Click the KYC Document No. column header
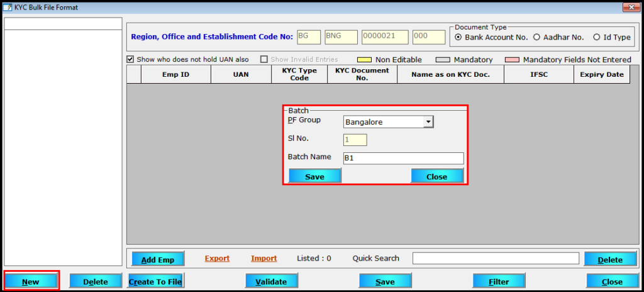Viewport: 644px width, 292px height. tap(362, 74)
